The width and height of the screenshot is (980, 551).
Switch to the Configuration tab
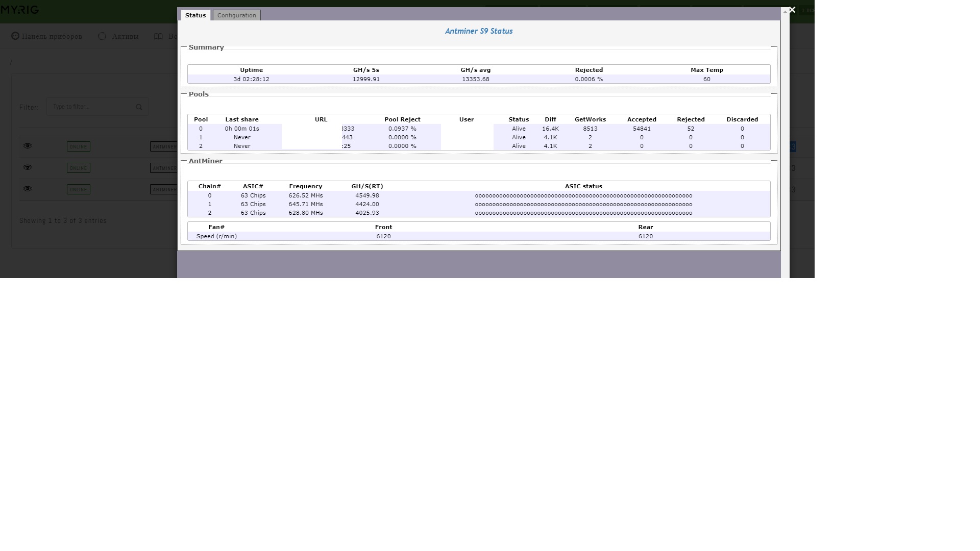(x=237, y=15)
